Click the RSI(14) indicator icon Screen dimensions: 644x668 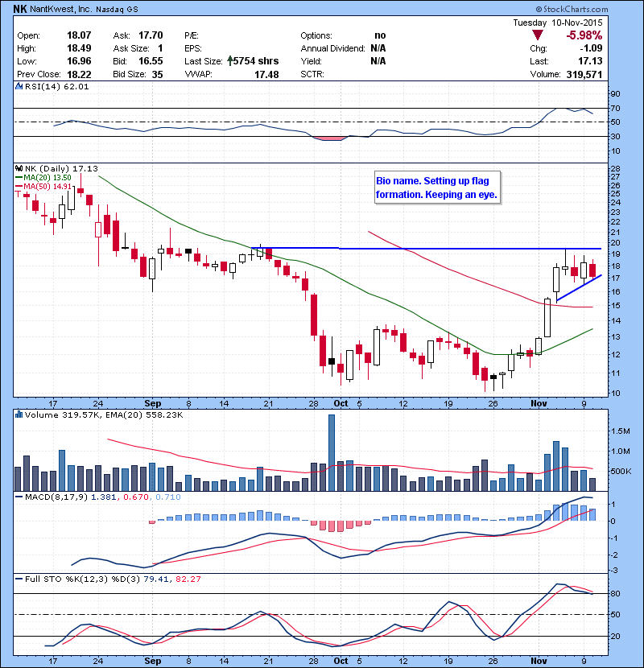pos(19,86)
